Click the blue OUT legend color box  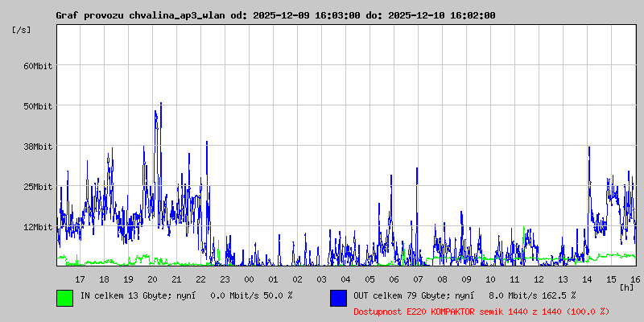[338, 297]
